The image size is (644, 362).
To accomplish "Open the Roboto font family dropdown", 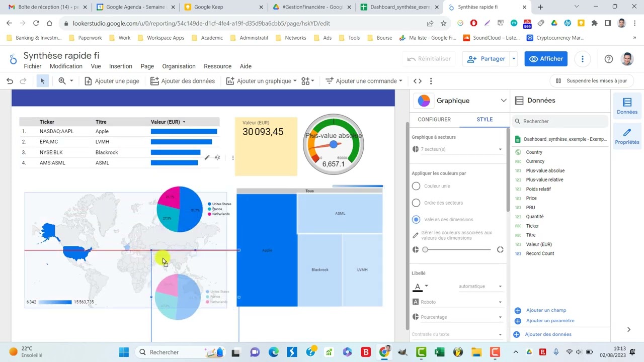I will [x=457, y=302].
